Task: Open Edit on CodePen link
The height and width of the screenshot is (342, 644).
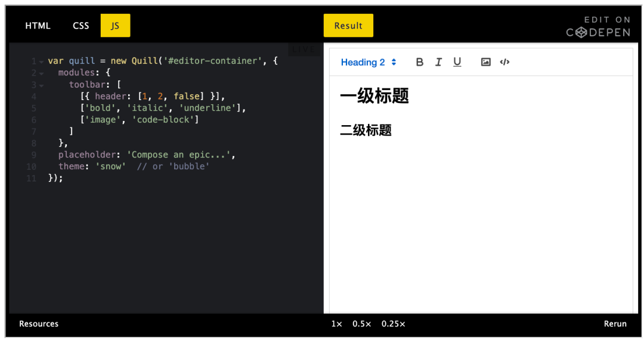Action: (599, 27)
